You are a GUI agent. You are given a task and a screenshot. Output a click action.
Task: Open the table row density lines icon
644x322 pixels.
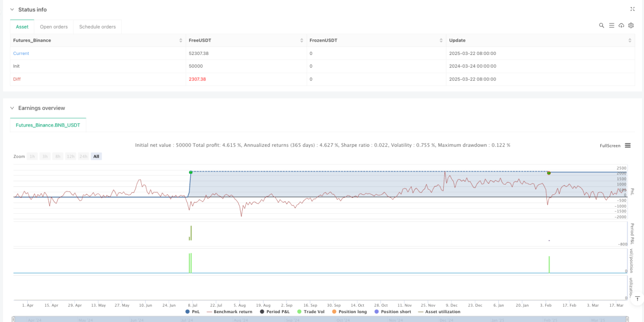[x=611, y=25]
